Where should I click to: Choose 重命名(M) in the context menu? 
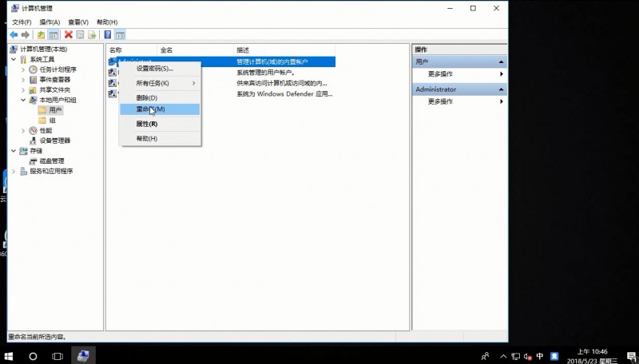(x=160, y=109)
